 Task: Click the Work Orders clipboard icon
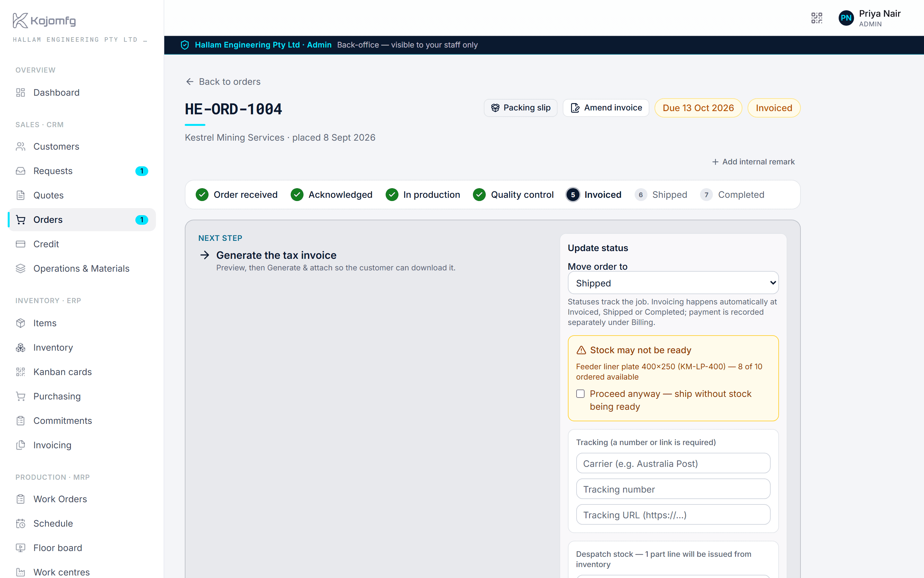coord(21,499)
